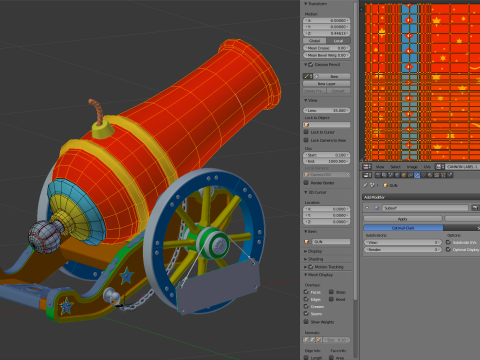Collapse the Subsurf modifier panel arrow
Viewport: 480px width, 360px height.
367,208
